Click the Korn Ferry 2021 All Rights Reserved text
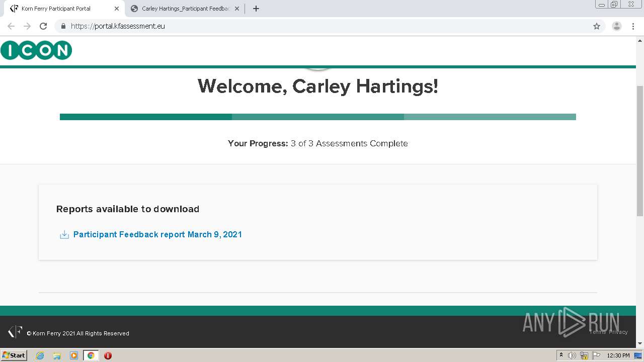The image size is (644, 362). tap(78, 333)
